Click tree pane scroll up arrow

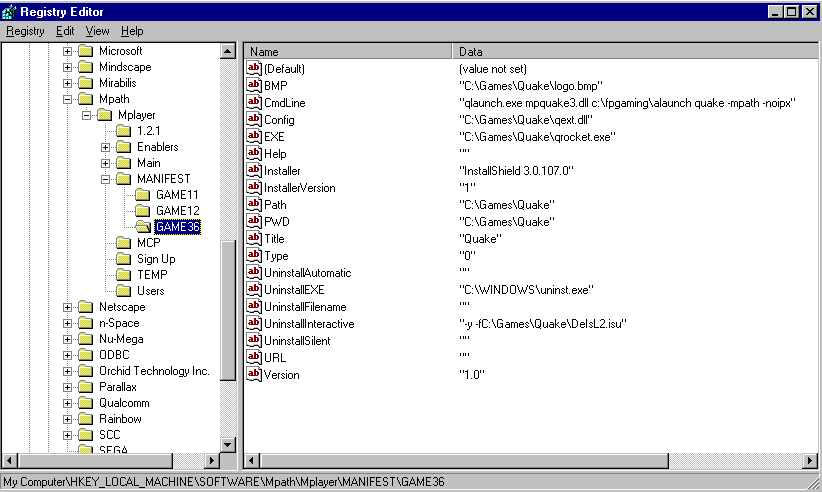click(x=228, y=51)
